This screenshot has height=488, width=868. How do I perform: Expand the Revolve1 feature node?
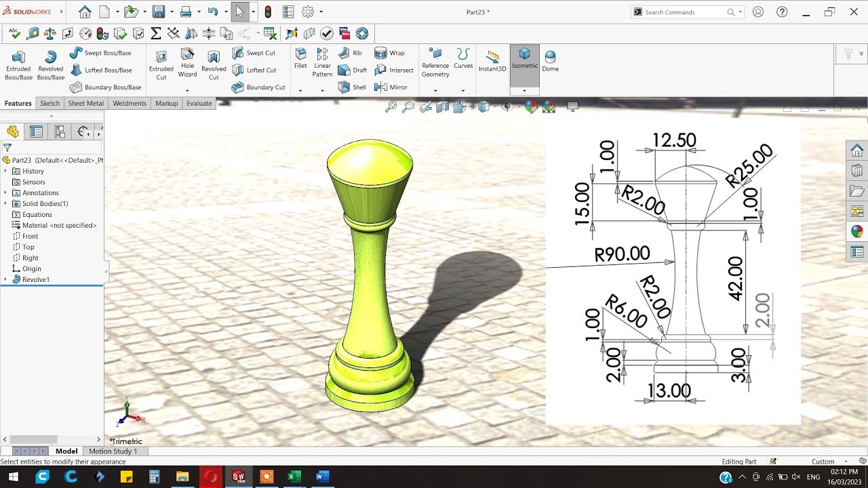click(5, 279)
